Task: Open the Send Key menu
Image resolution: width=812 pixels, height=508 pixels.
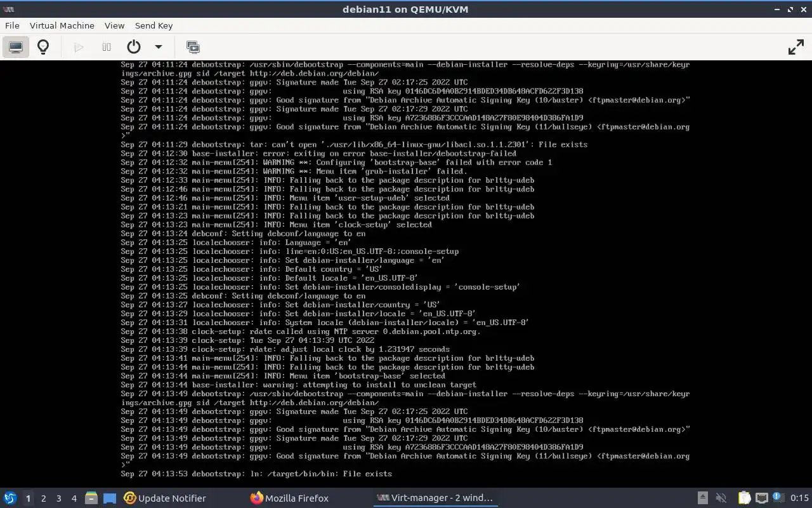Action: [x=154, y=25]
